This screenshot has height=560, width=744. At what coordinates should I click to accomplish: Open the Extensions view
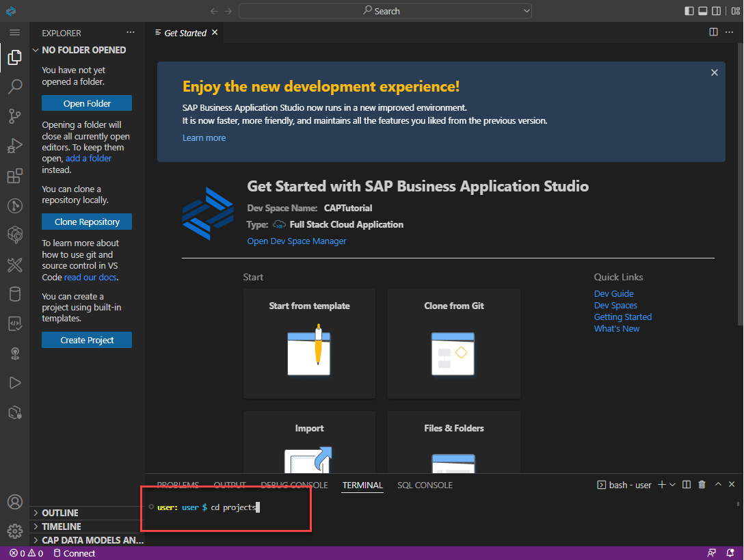[x=15, y=176]
